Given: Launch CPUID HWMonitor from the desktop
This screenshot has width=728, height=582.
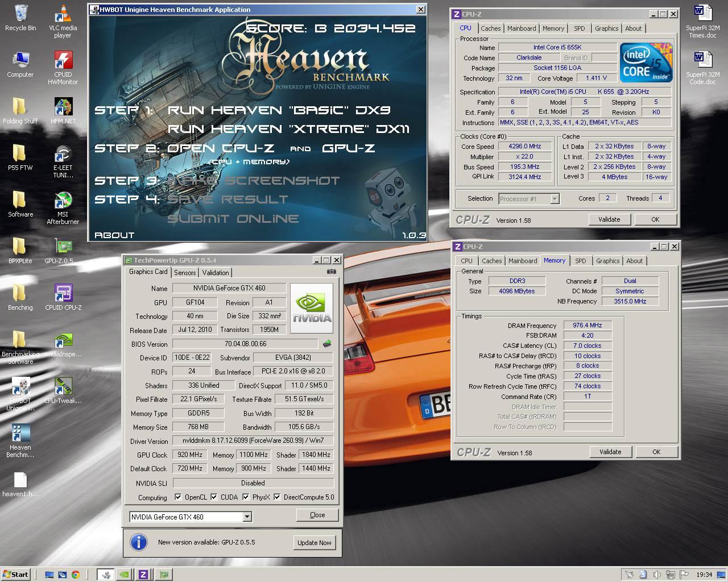Looking at the screenshot, I should (x=63, y=68).
